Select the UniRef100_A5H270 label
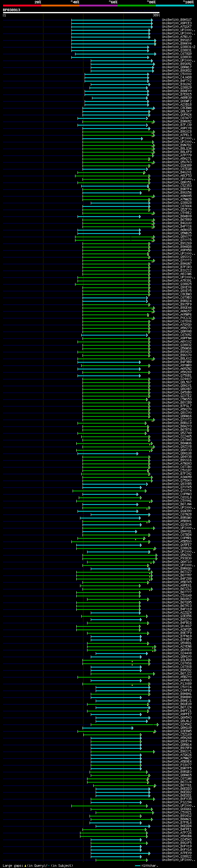Viewport: 197px width, 868px height. pyautogui.click(x=176, y=409)
